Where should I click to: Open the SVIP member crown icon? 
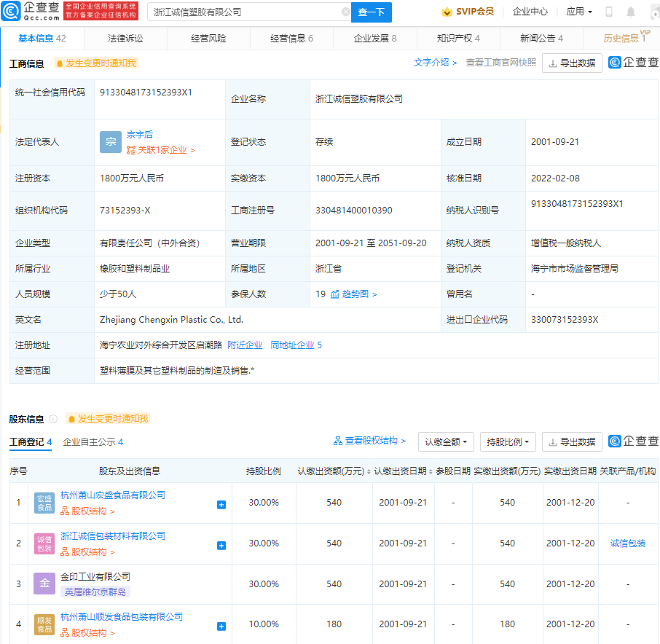coord(447,12)
